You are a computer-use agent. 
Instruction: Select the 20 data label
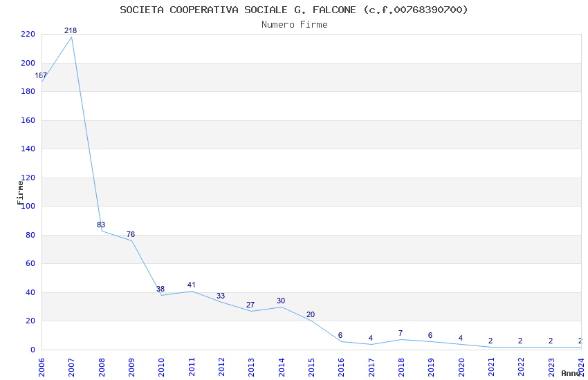(311, 314)
